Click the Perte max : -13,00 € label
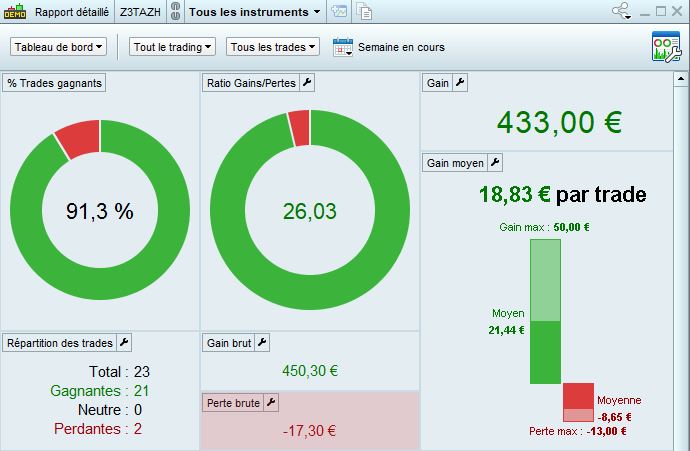690x451 pixels. [x=578, y=431]
